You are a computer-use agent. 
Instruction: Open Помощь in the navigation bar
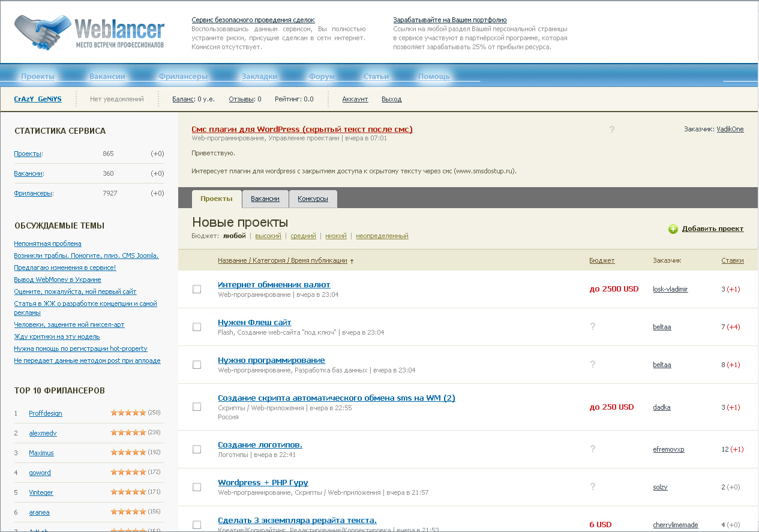pyautogui.click(x=434, y=76)
